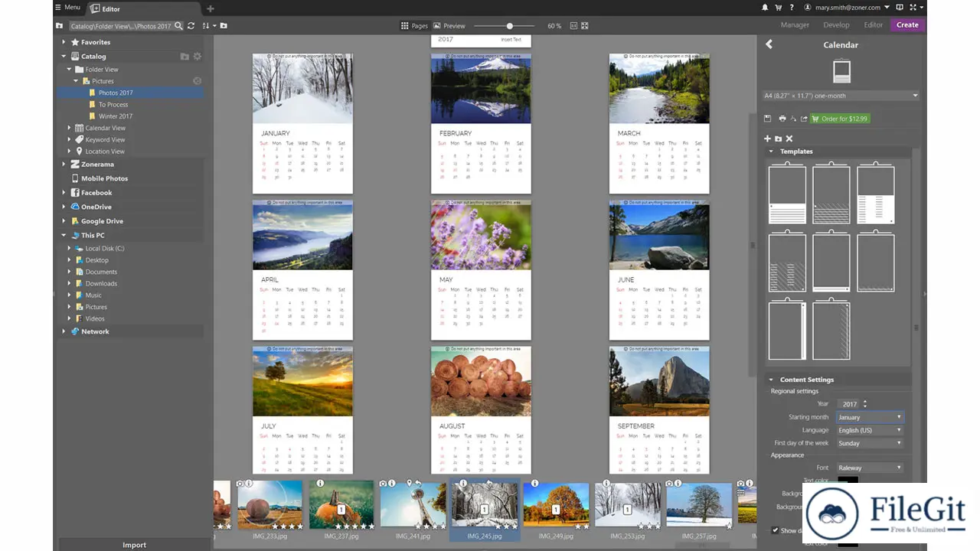This screenshot has width=980, height=551.
Task: Select the Create module tab
Action: coord(907,25)
